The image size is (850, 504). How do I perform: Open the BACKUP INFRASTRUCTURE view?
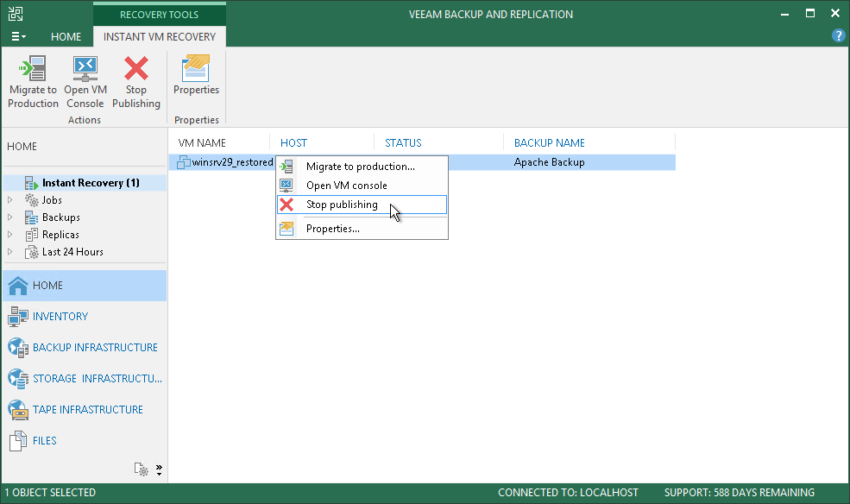85,348
